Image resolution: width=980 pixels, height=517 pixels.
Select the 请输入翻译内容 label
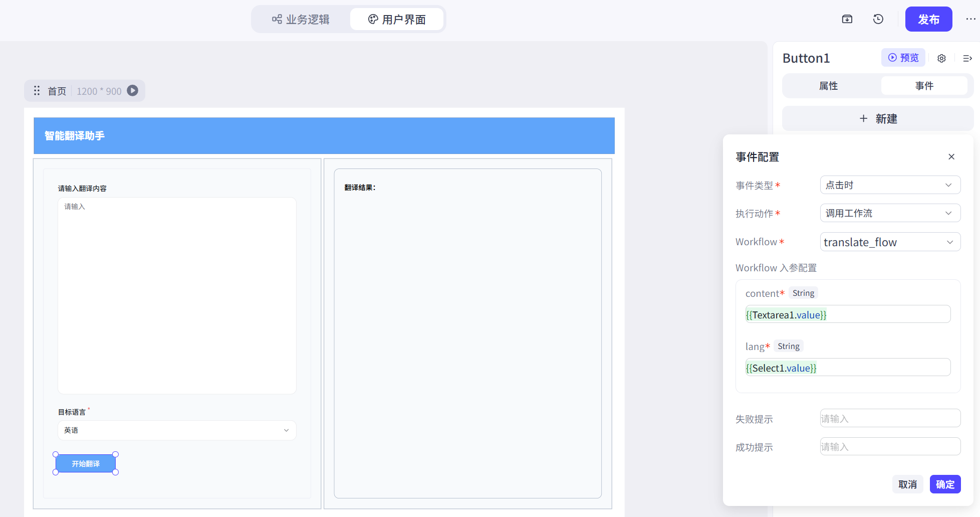point(82,189)
